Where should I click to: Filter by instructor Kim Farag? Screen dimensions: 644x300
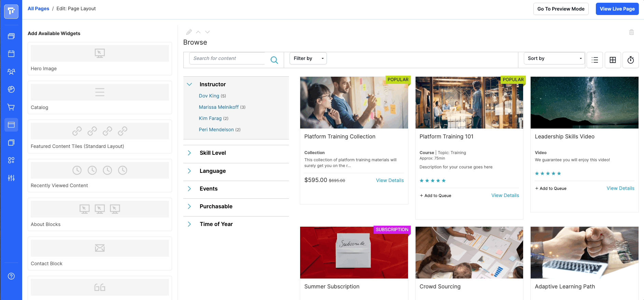point(210,118)
